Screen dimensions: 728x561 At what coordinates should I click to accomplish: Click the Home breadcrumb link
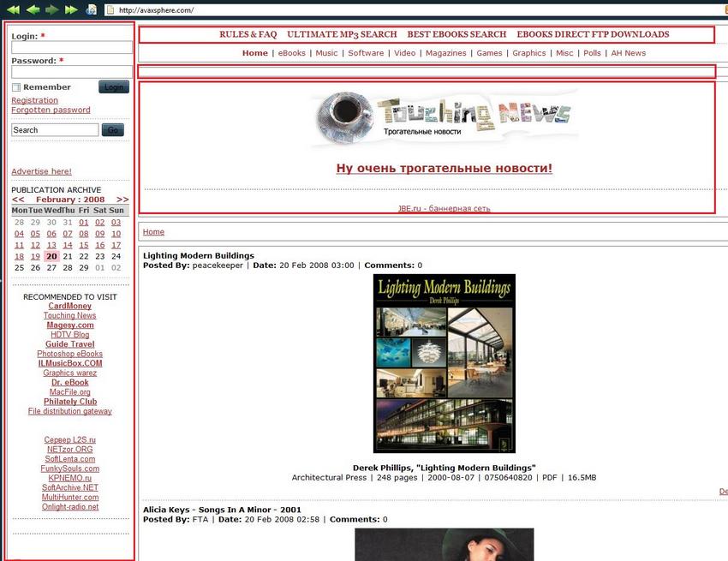pos(153,232)
